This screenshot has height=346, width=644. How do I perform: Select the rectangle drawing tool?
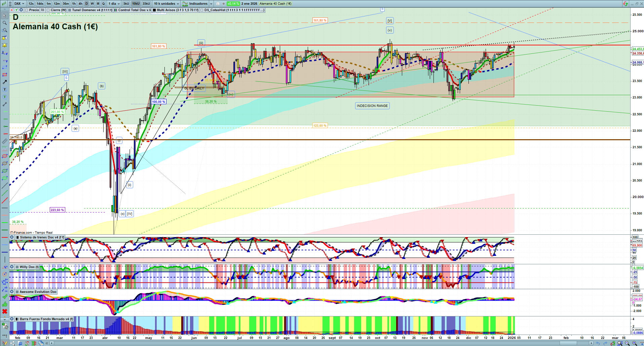[5, 75]
